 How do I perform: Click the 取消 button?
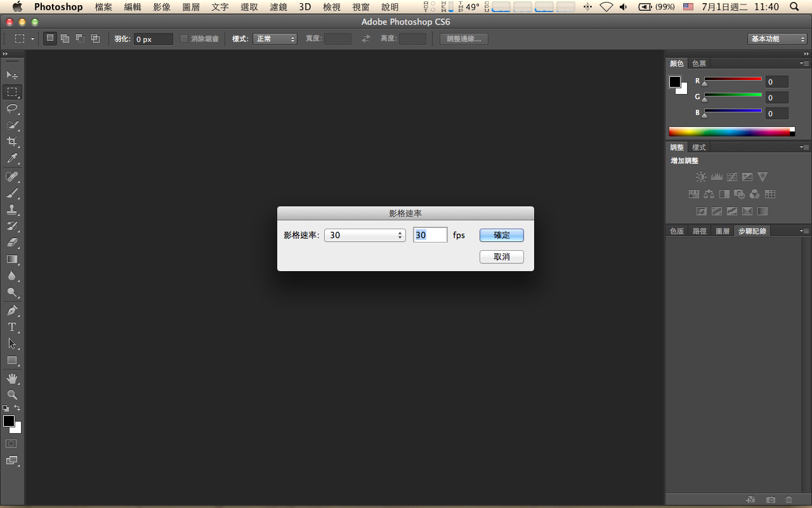[502, 257]
